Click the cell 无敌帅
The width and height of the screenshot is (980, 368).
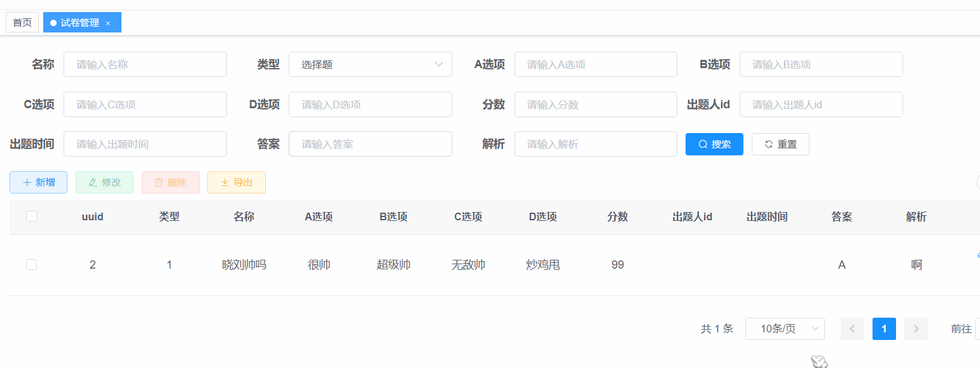(468, 265)
